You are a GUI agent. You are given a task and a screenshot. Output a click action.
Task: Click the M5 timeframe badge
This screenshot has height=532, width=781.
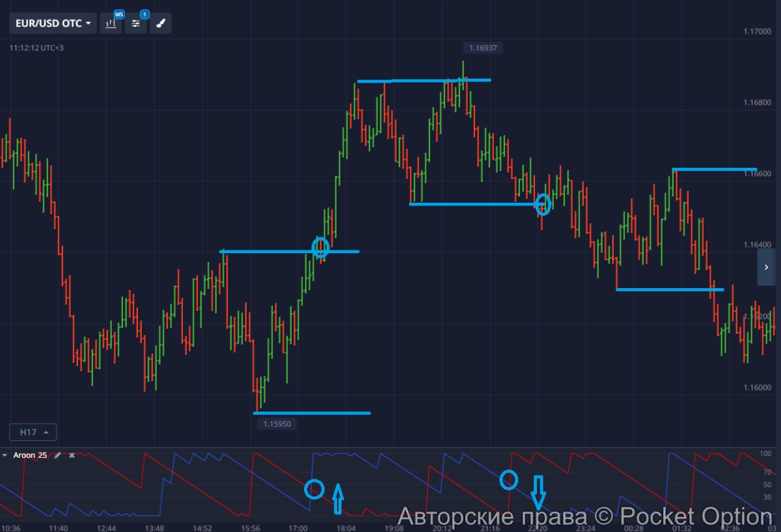118,14
